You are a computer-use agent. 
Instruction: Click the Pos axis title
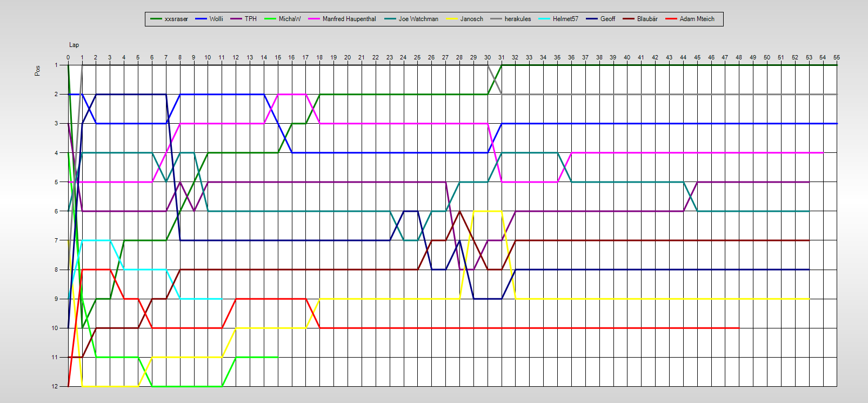tap(37, 71)
